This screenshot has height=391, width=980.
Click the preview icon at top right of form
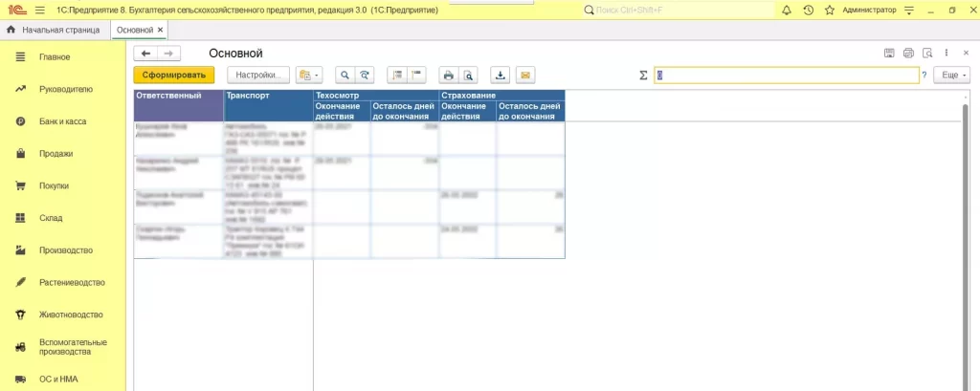point(928,54)
